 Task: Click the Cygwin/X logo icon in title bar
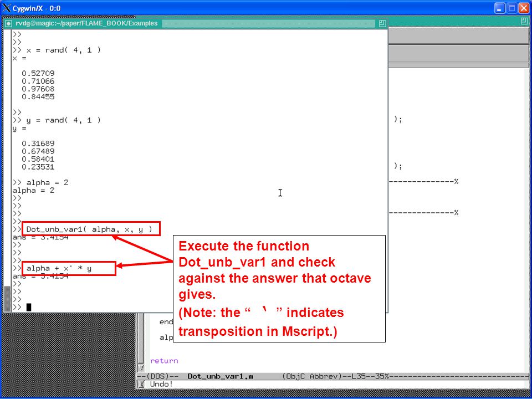pos(7,8)
